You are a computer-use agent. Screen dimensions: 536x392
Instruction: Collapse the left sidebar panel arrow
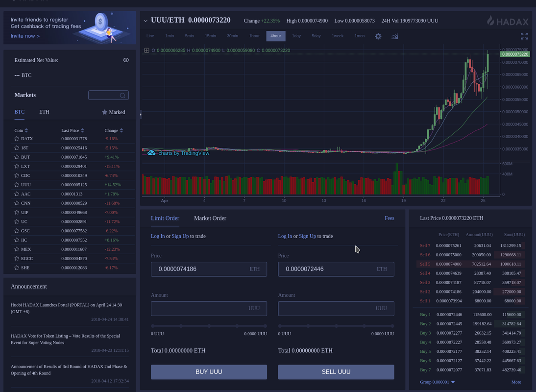pos(141,115)
